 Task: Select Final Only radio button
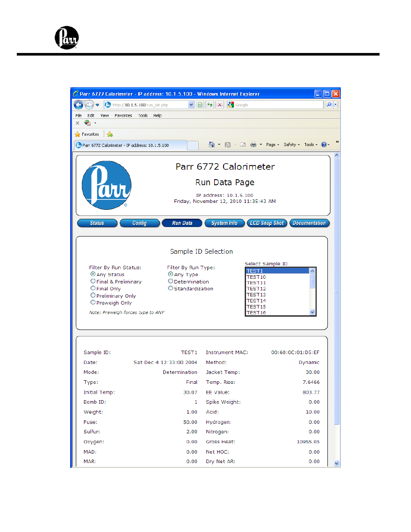(x=93, y=288)
